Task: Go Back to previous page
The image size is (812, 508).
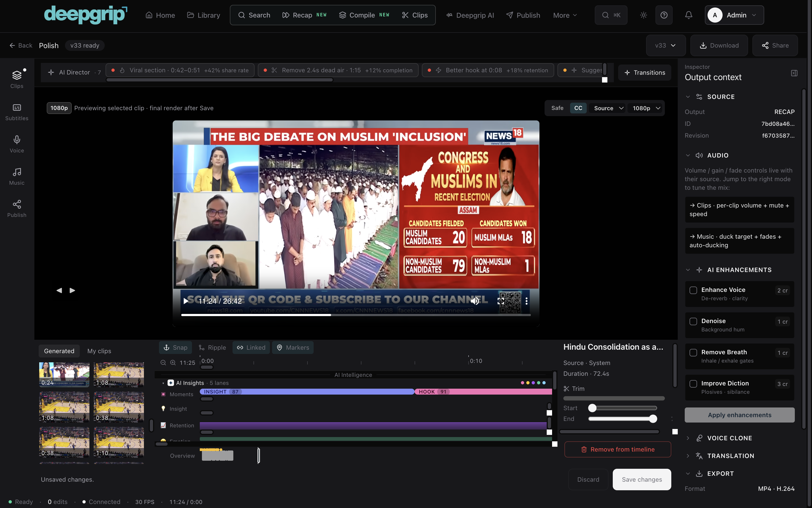Action: click(x=21, y=45)
